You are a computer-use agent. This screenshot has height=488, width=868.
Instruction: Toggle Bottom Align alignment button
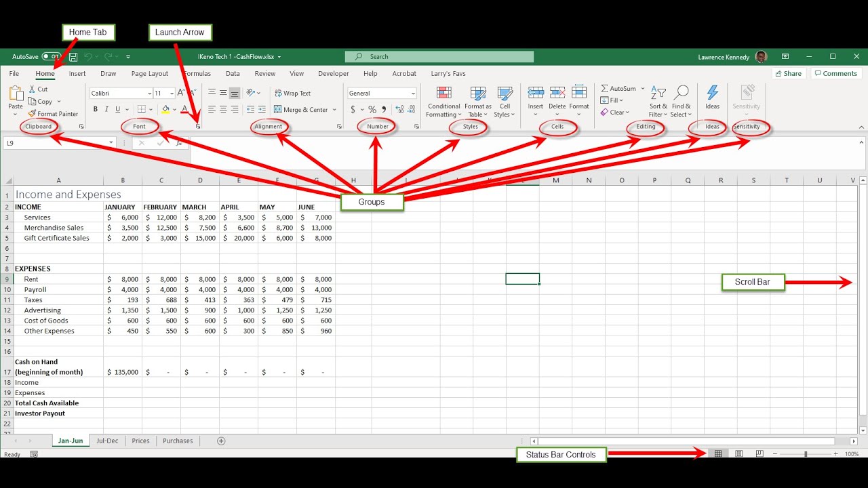(x=235, y=93)
